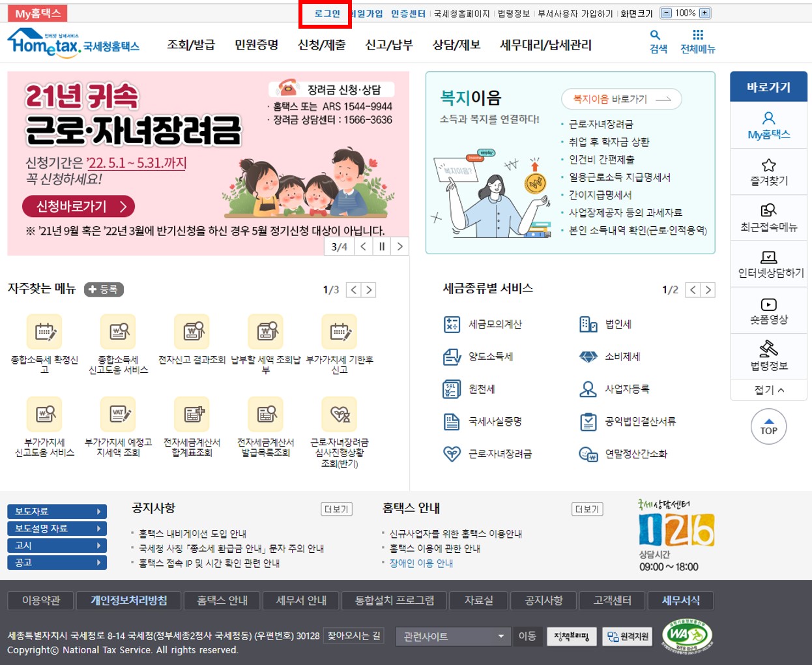Open 종합소득세 확정신고 shortcut icon

tap(44, 331)
